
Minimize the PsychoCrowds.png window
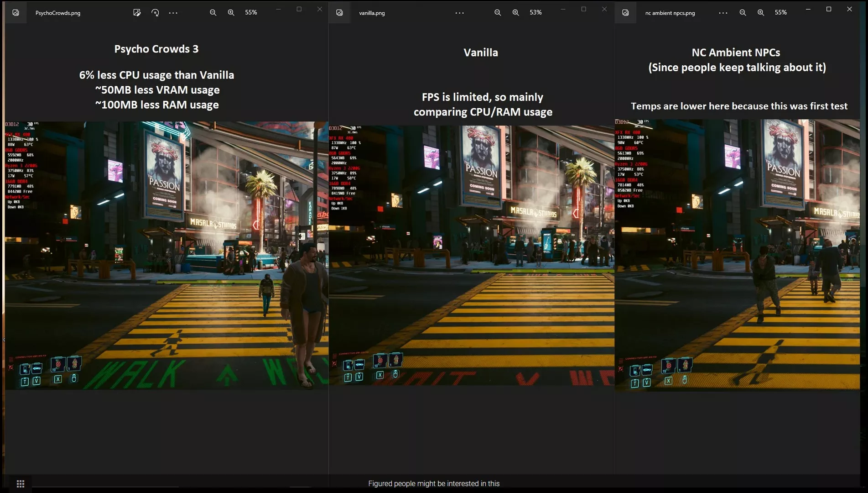pyautogui.click(x=278, y=9)
